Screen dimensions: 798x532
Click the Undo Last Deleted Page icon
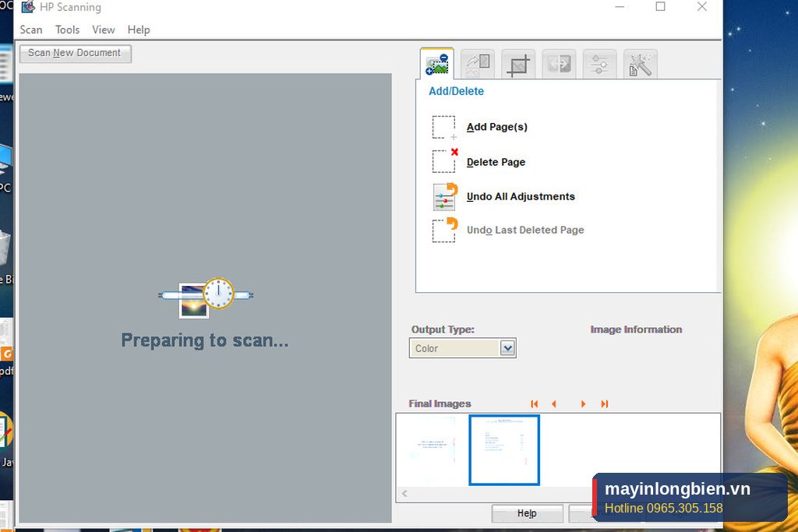[445, 231]
